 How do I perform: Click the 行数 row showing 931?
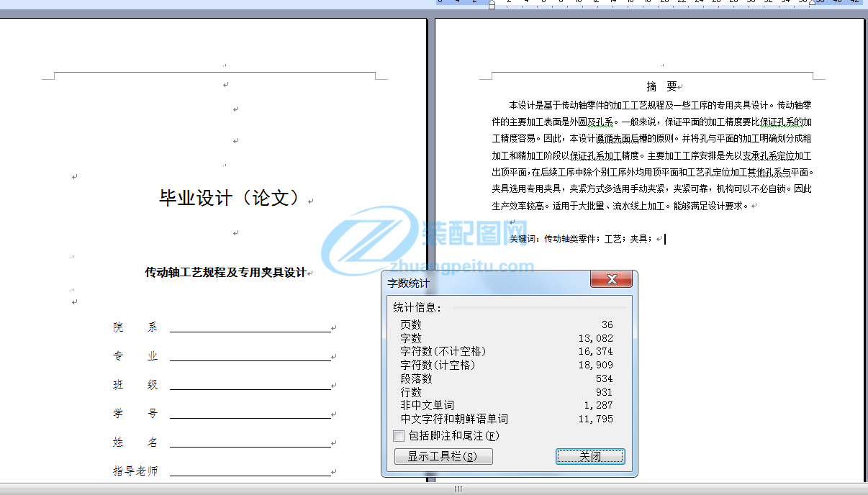coord(507,392)
